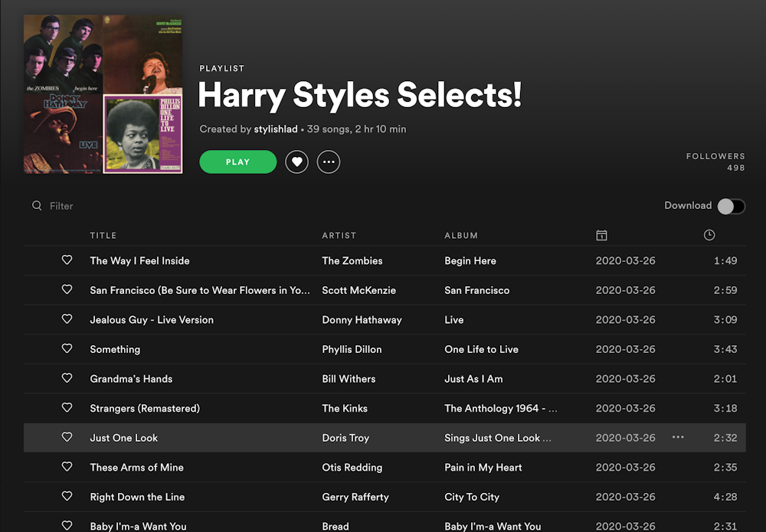Open Sings Just One Look album
The height and width of the screenshot is (532, 766).
[x=498, y=438]
